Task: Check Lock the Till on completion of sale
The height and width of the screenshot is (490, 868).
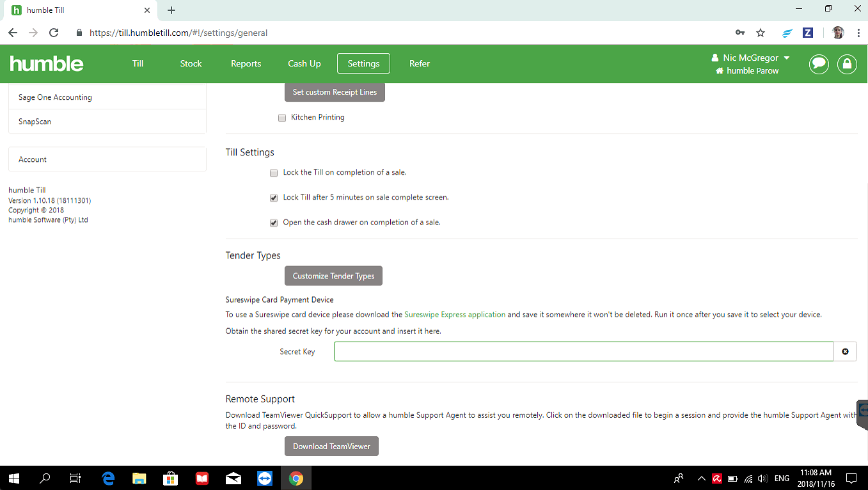Action: [274, 173]
